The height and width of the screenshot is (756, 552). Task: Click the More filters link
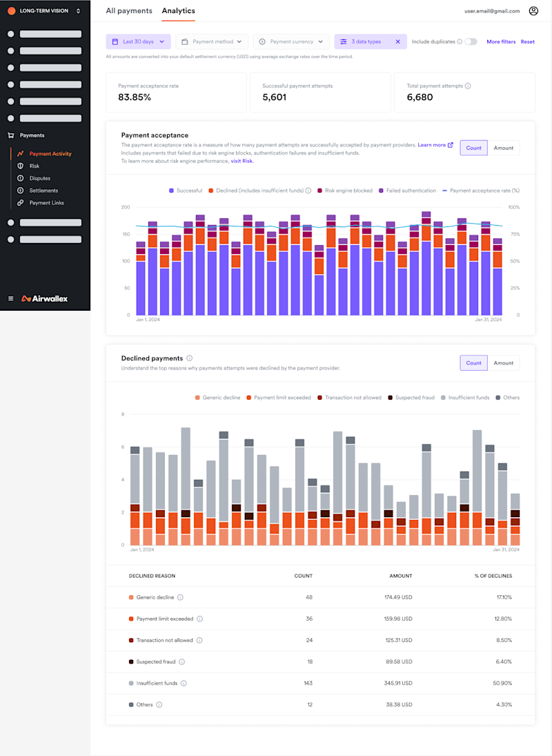pos(501,42)
